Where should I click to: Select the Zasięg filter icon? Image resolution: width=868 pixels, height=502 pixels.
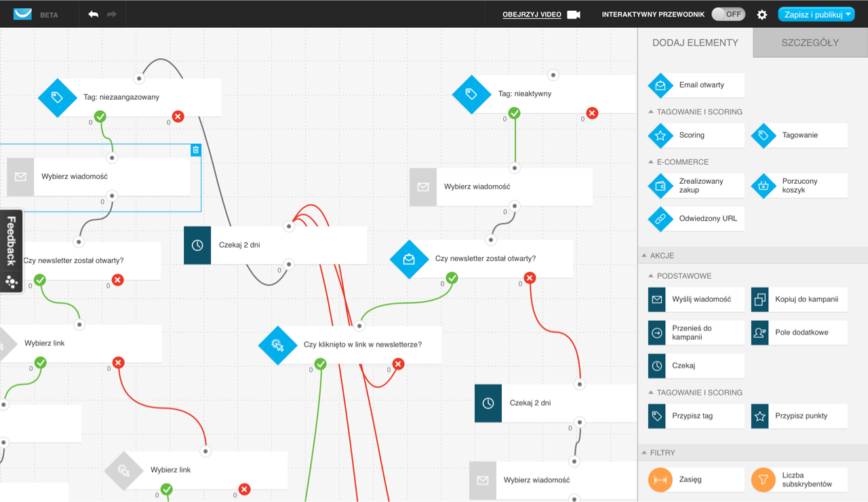[x=660, y=480]
